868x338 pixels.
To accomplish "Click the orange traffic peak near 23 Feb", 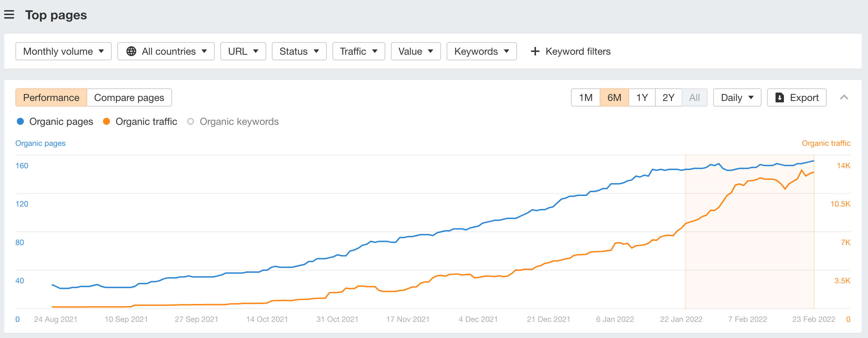I will tap(802, 170).
